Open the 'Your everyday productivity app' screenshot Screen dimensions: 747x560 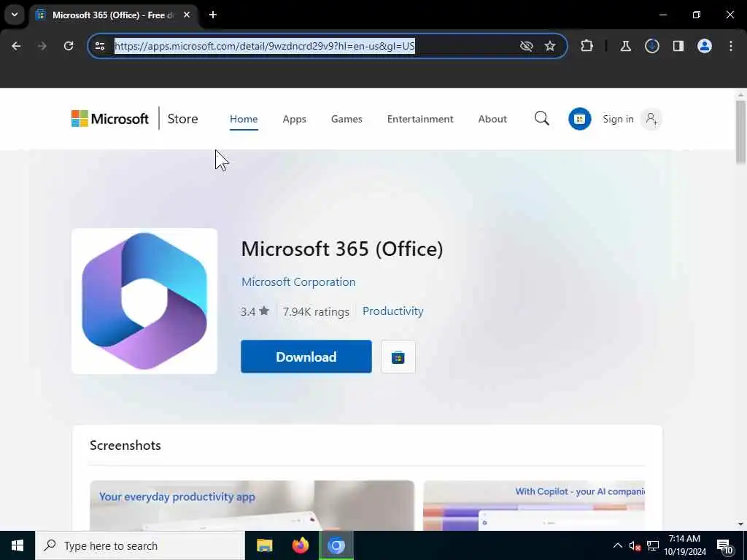tap(252, 505)
